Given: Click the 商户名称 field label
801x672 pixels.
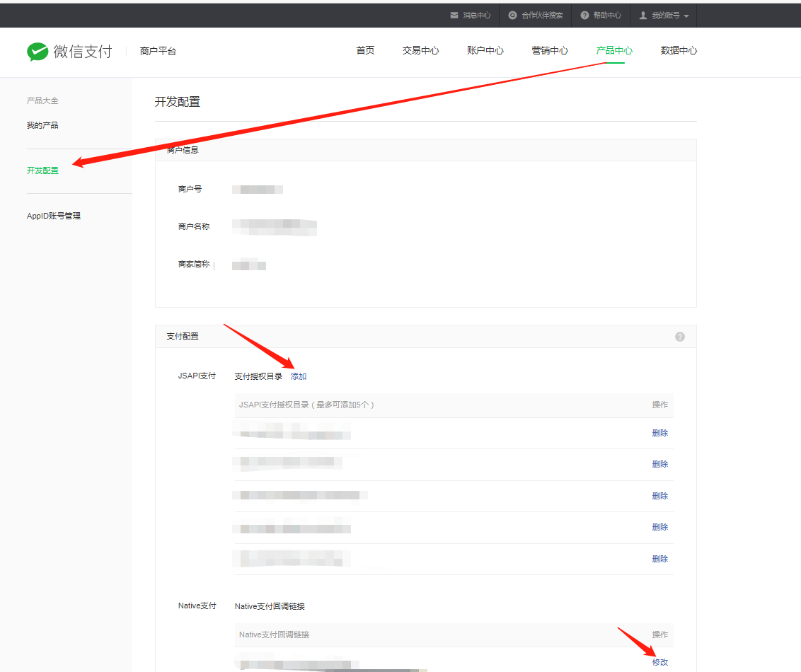Looking at the screenshot, I should [194, 226].
